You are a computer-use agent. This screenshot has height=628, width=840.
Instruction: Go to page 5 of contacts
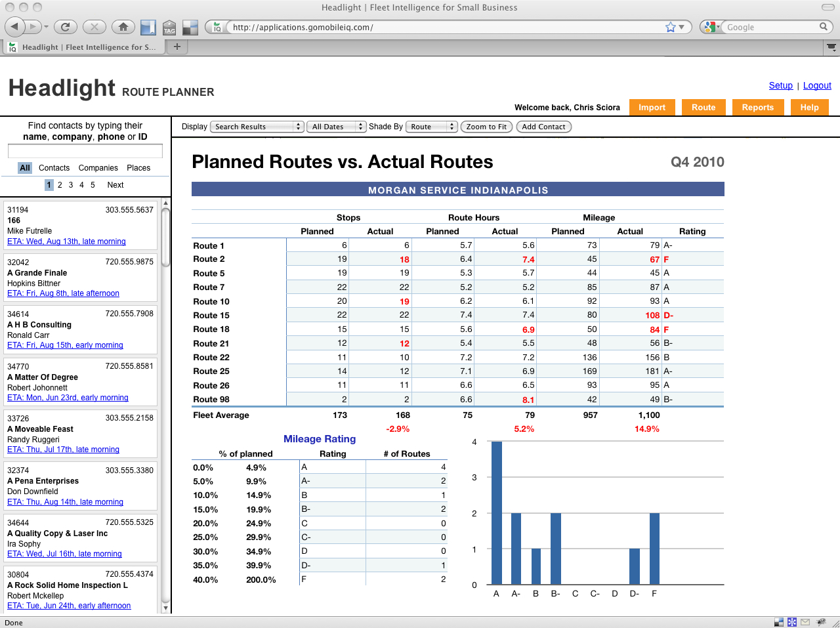pos(93,185)
